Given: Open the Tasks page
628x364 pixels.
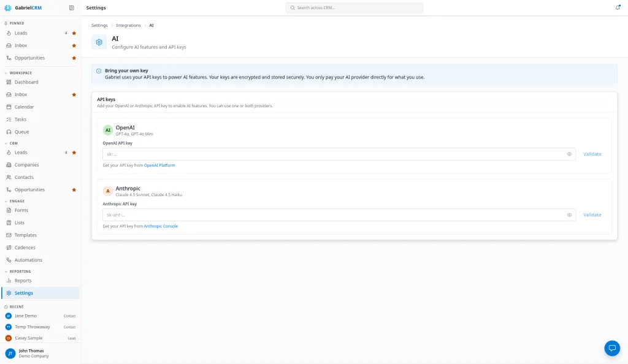Looking at the screenshot, I should tap(40, 119).
